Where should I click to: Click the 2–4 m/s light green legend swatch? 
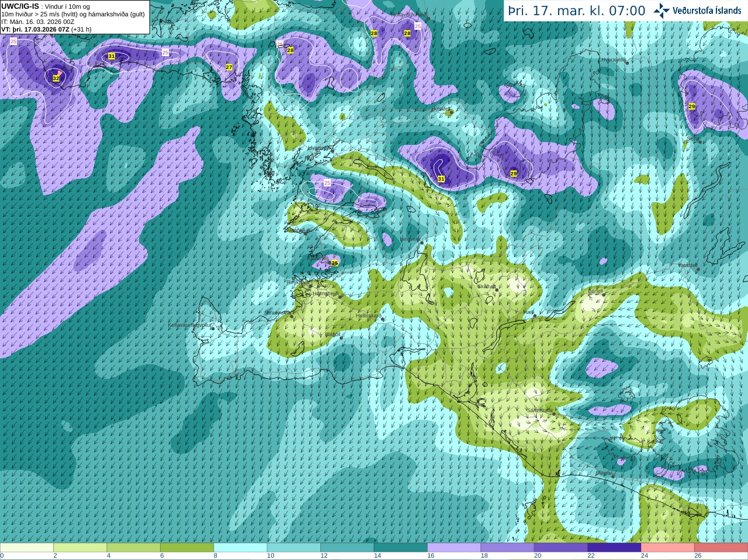[80, 548]
